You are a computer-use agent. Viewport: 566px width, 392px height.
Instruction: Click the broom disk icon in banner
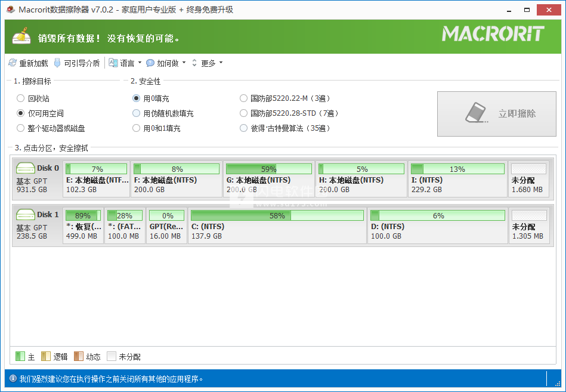pos(21,36)
